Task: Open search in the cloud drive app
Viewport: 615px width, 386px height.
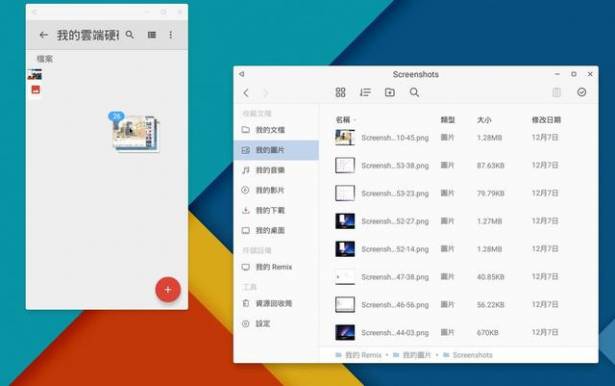Action: (x=130, y=35)
